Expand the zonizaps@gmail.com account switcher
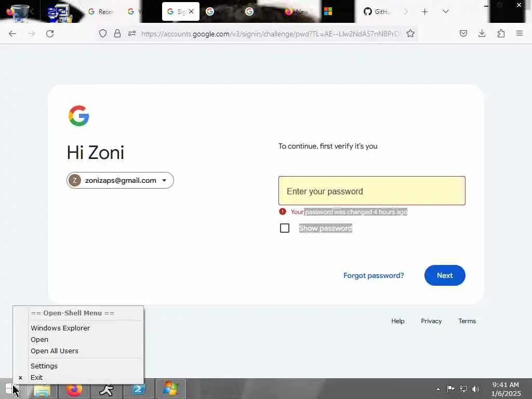Viewport: 532px width, 399px height. point(120,180)
